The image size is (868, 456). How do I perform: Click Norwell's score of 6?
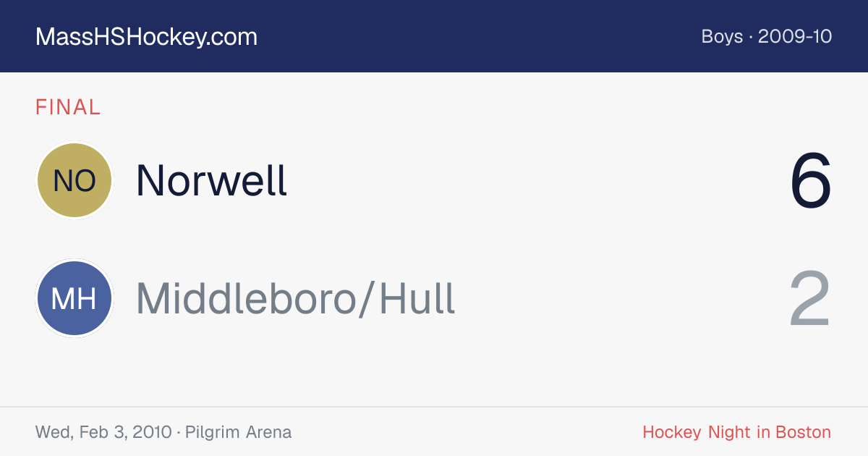811,180
